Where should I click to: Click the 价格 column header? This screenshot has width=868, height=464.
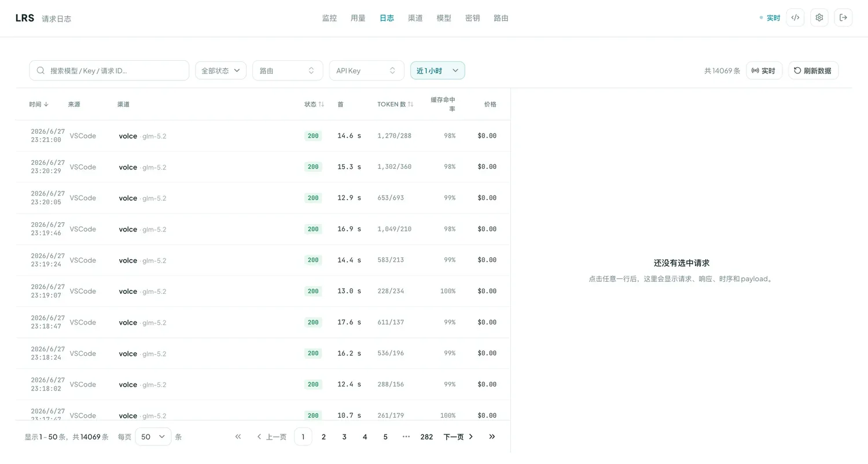tap(490, 104)
